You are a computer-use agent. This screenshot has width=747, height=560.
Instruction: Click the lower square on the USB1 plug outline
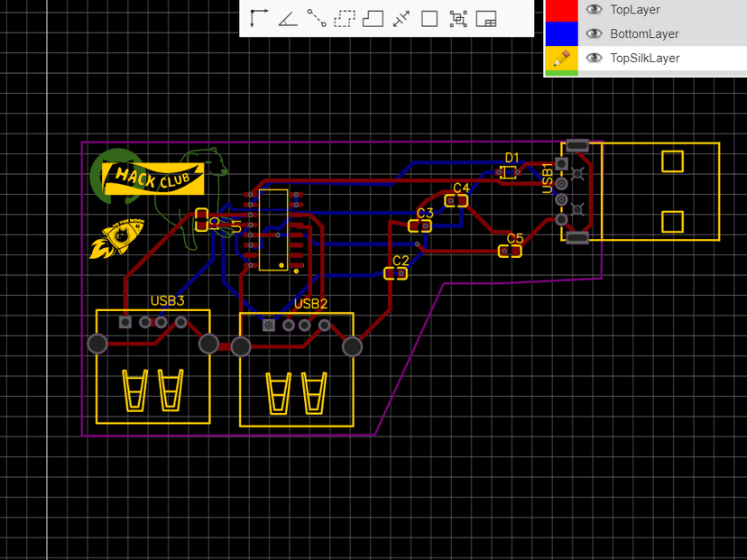672,222
